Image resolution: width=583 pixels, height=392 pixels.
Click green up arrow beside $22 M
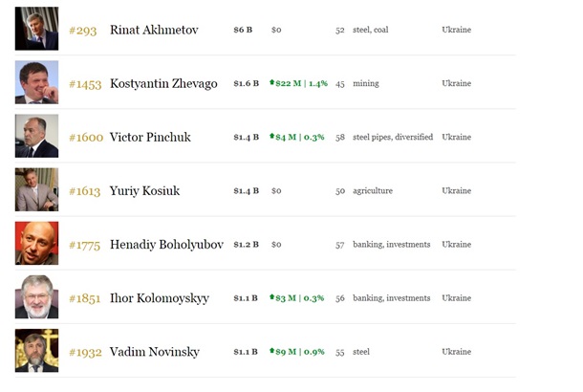[x=272, y=83]
